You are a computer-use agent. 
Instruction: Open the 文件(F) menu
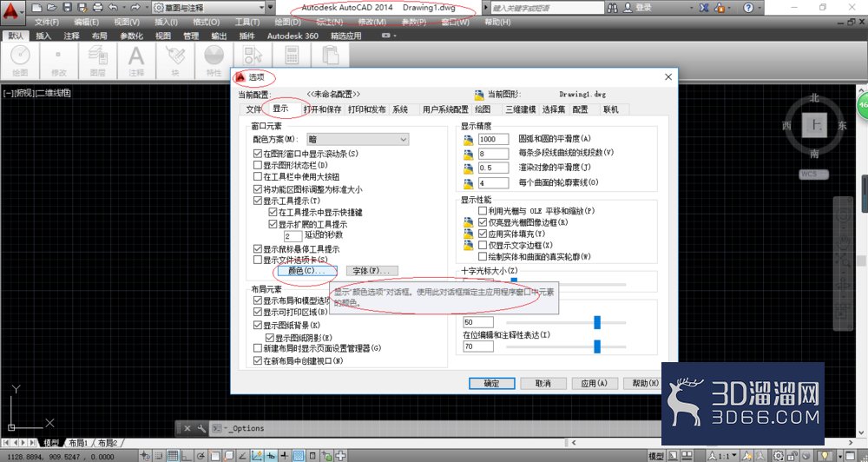(47, 23)
